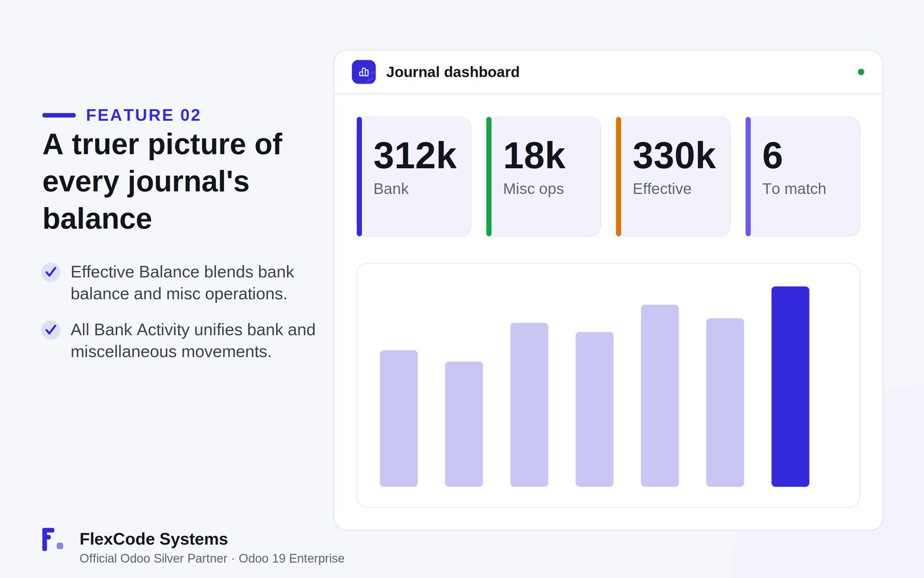The image size is (924, 578).
Task: Click the To match label
Action: [x=794, y=189]
